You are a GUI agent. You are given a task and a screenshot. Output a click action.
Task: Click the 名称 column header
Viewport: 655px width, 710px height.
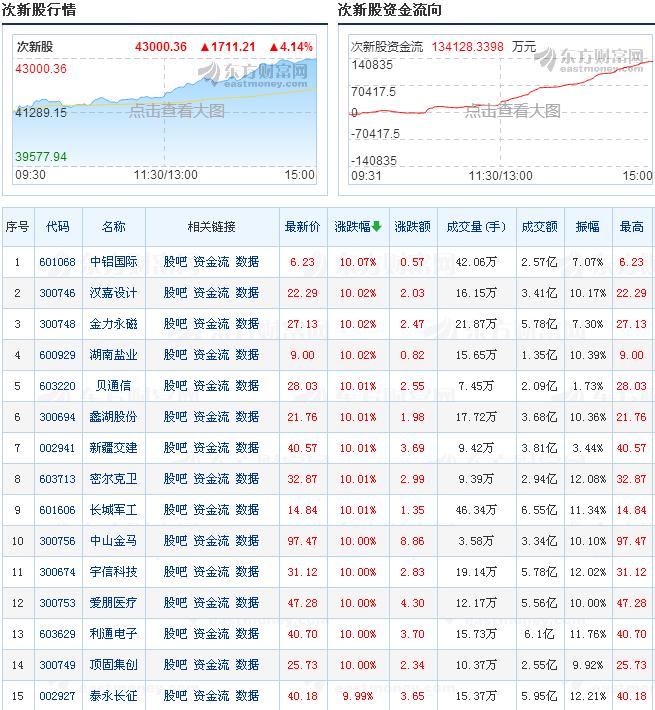pos(114,226)
